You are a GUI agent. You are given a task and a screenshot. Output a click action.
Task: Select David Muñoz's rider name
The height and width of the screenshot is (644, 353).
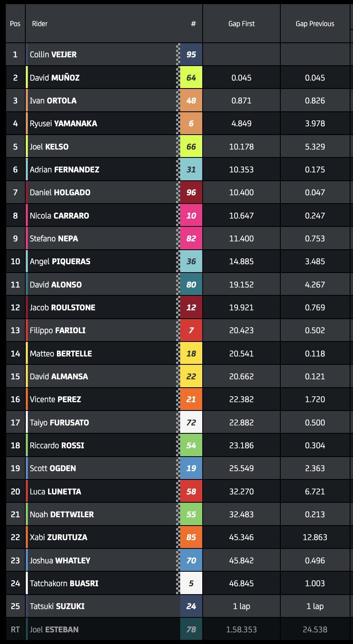click(54, 78)
